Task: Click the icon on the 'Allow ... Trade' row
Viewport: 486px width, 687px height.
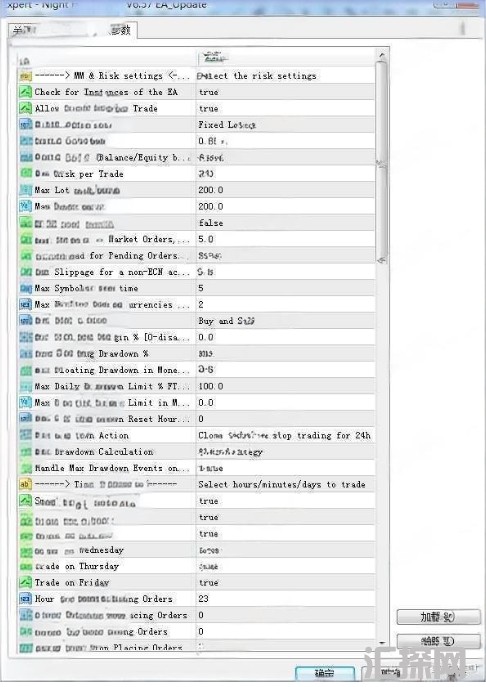Action: click(x=25, y=108)
